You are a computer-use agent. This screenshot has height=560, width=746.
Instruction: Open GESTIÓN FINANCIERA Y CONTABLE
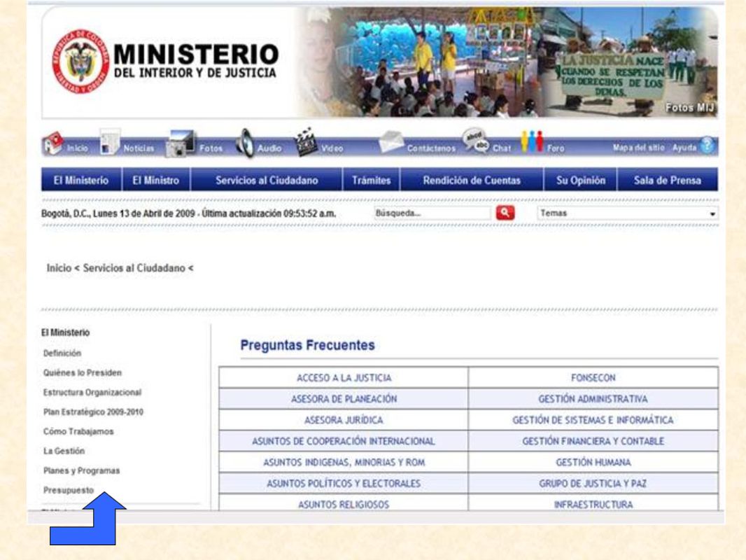click(x=593, y=441)
